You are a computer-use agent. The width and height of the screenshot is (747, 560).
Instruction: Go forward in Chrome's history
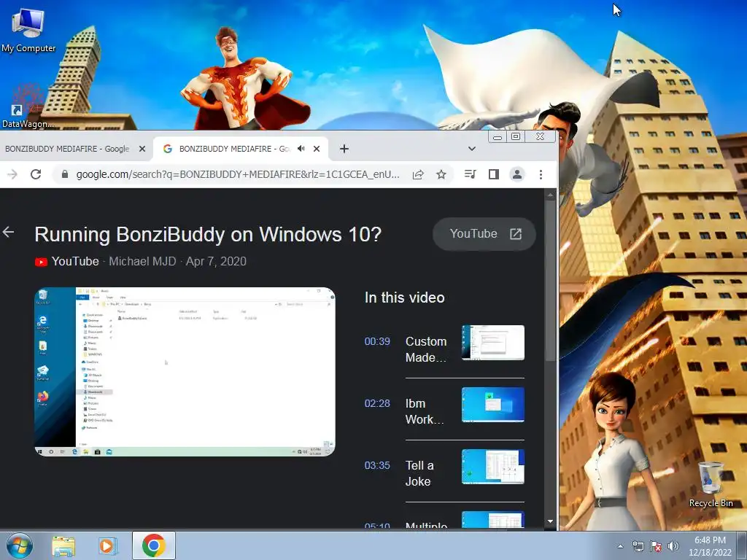[x=12, y=174]
